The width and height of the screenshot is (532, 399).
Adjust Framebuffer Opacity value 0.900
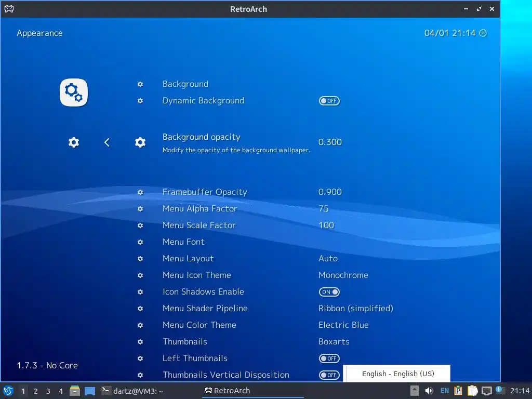click(330, 192)
